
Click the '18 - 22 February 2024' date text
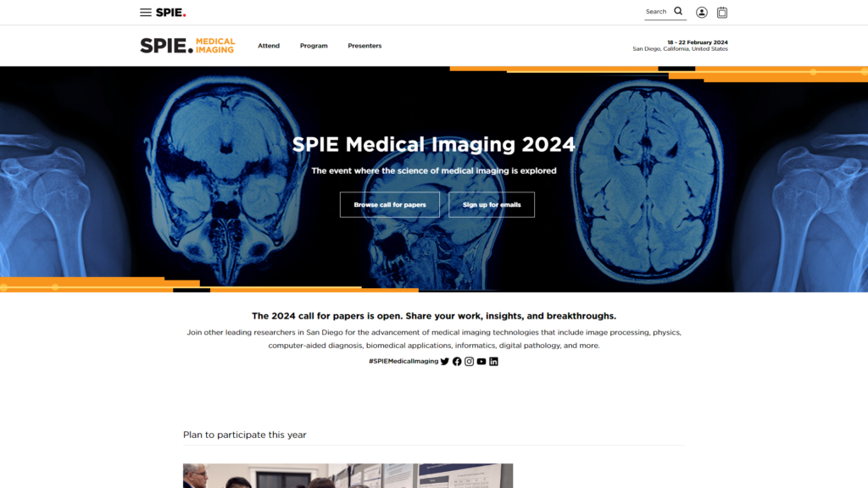click(x=698, y=42)
